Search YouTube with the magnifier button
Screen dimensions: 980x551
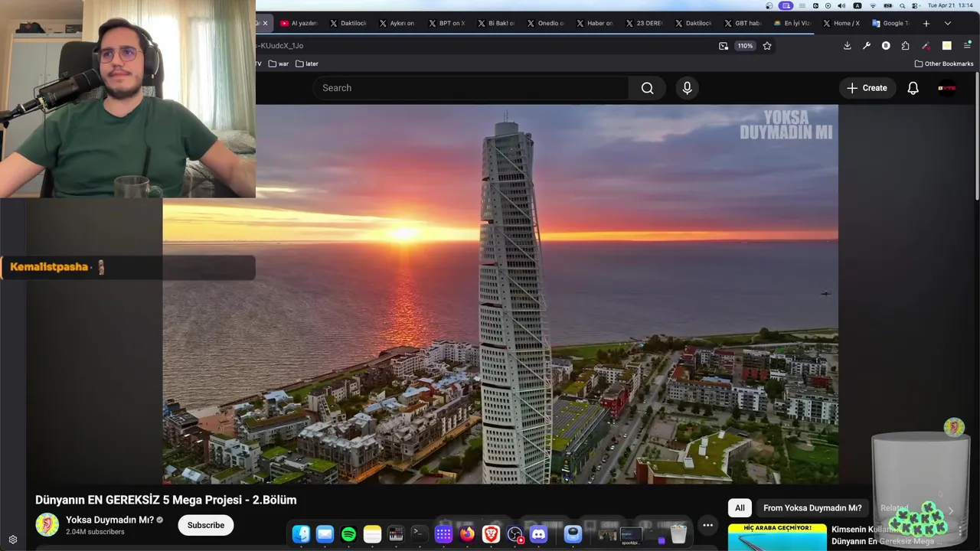[647, 88]
